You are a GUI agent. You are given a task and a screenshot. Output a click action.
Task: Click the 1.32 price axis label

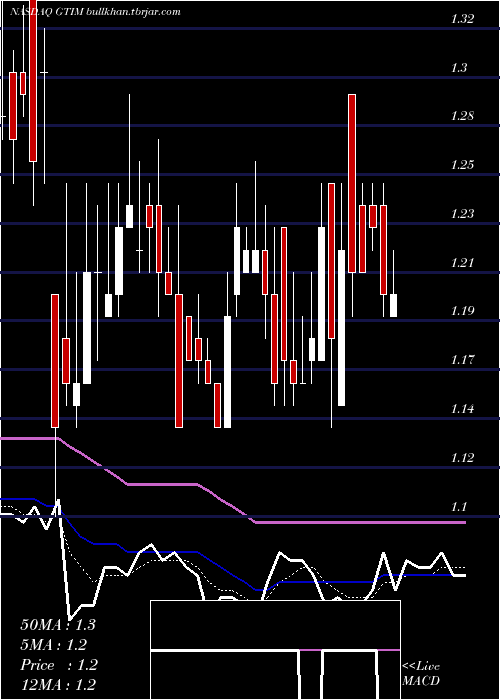click(x=462, y=19)
